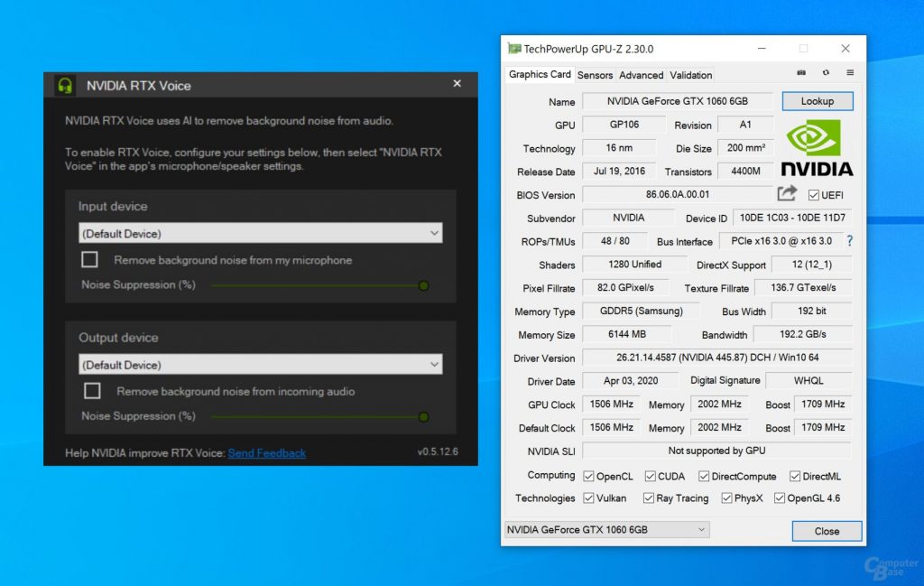Click the GPU-Z refresh icon
Viewport: 924px width, 586px height.
[x=826, y=72]
